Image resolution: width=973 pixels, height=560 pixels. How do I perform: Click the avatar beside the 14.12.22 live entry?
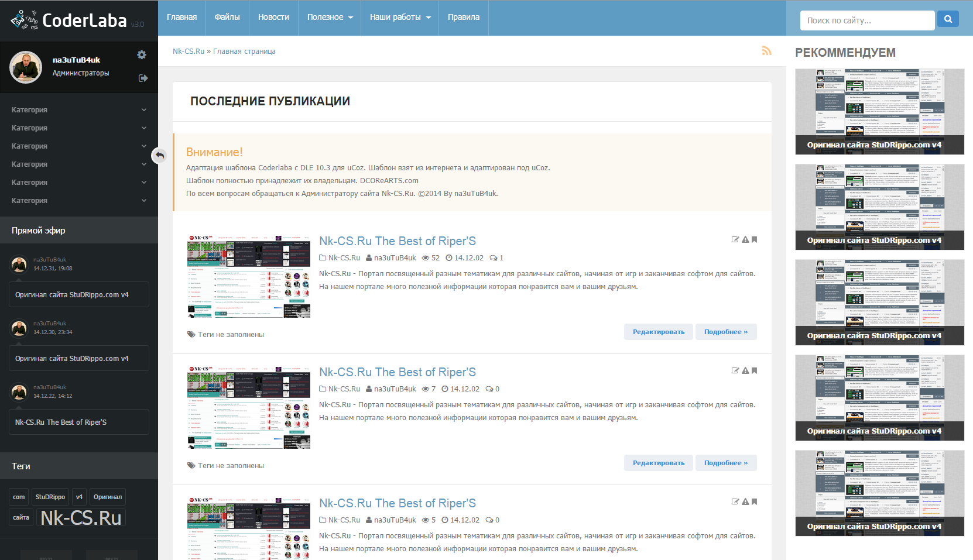[x=19, y=392]
